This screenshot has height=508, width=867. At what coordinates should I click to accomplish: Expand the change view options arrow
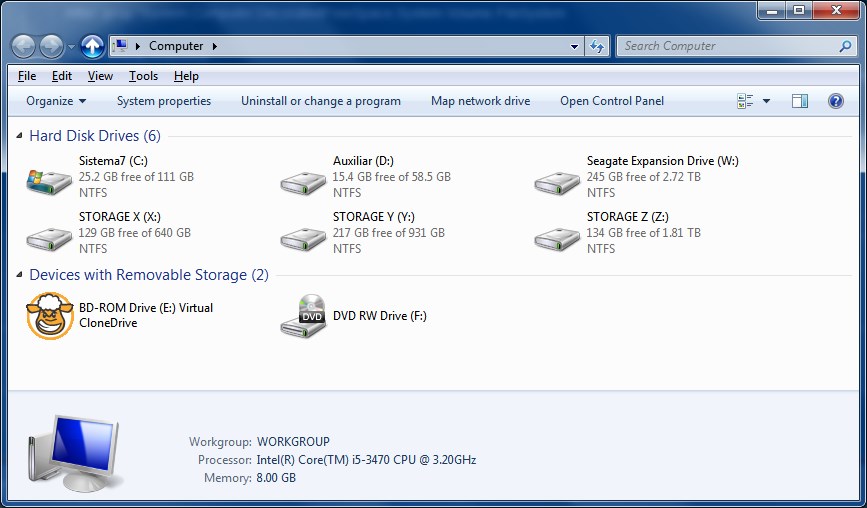[766, 101]
